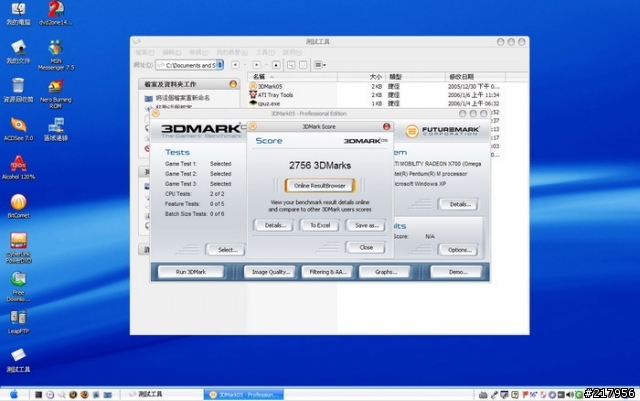Sort by the 名稱 name column header
This screenshot has height=401, width=640.
click(x=292, y=77)
